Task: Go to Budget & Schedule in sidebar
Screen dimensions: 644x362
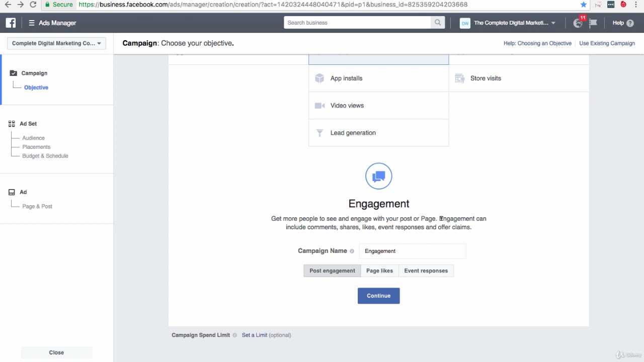Action: [x=45, y=156]
